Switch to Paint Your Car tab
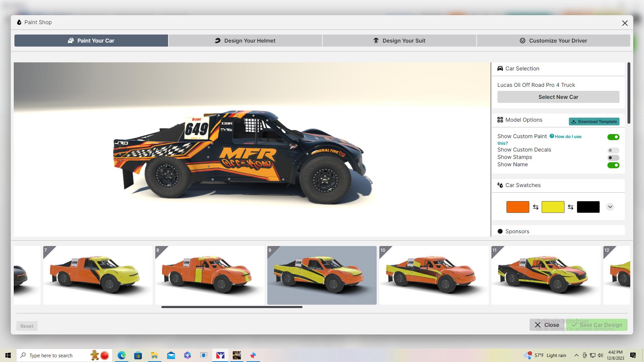 pyautogui.click(x=91, y=41)
